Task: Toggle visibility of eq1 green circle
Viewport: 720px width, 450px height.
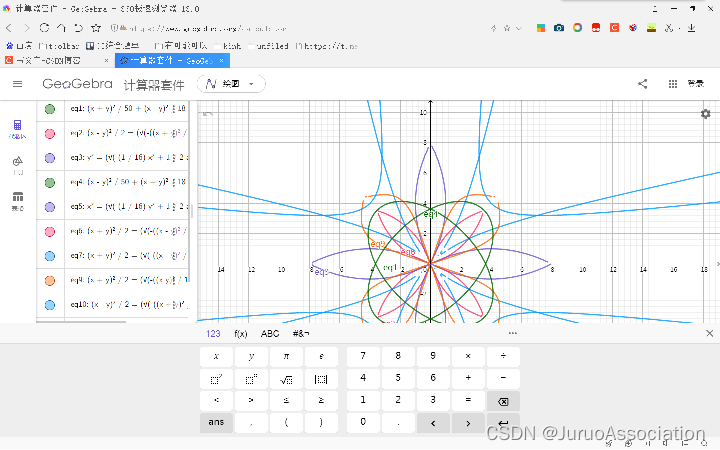Action: click(x=50, y=109)
